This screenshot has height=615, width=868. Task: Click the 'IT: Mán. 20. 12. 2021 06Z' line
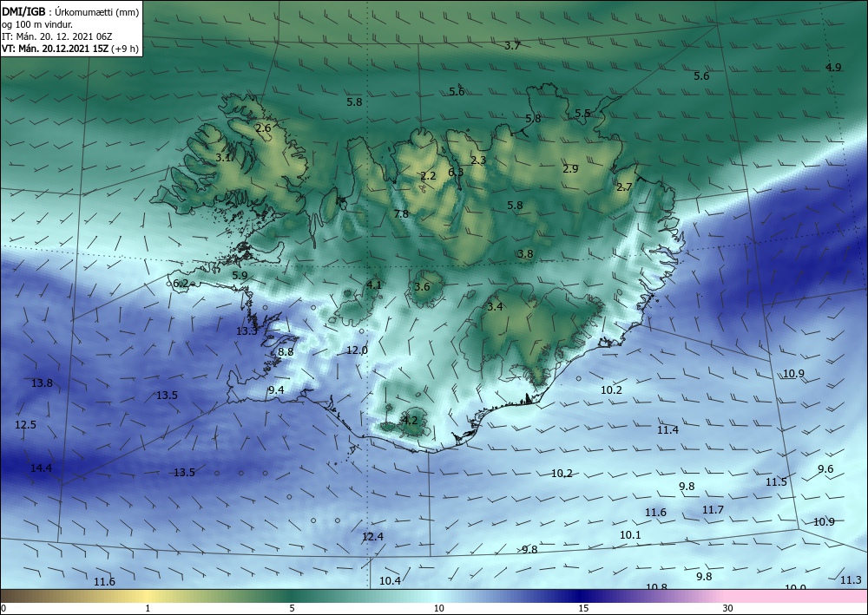pos(57,36)
